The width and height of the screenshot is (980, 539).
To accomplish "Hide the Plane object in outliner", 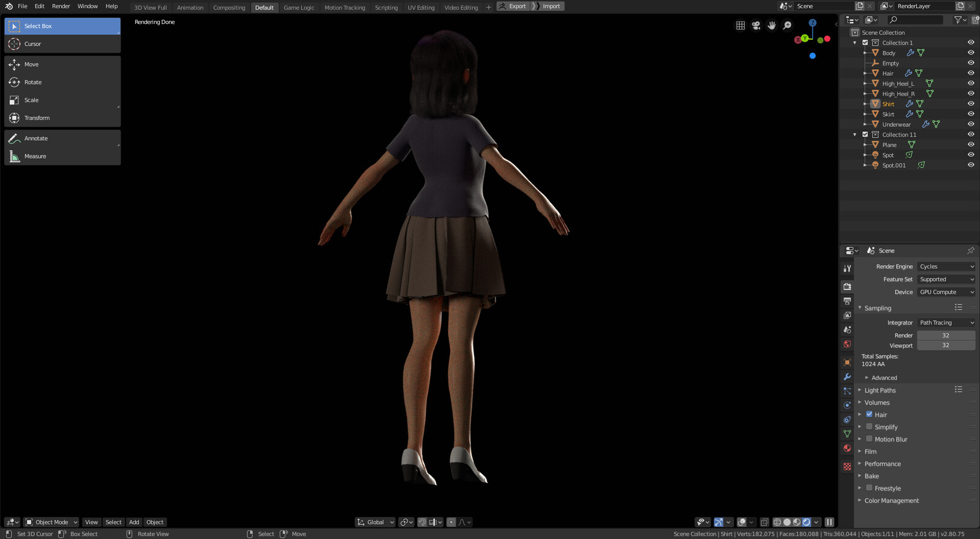I will 971,145.
